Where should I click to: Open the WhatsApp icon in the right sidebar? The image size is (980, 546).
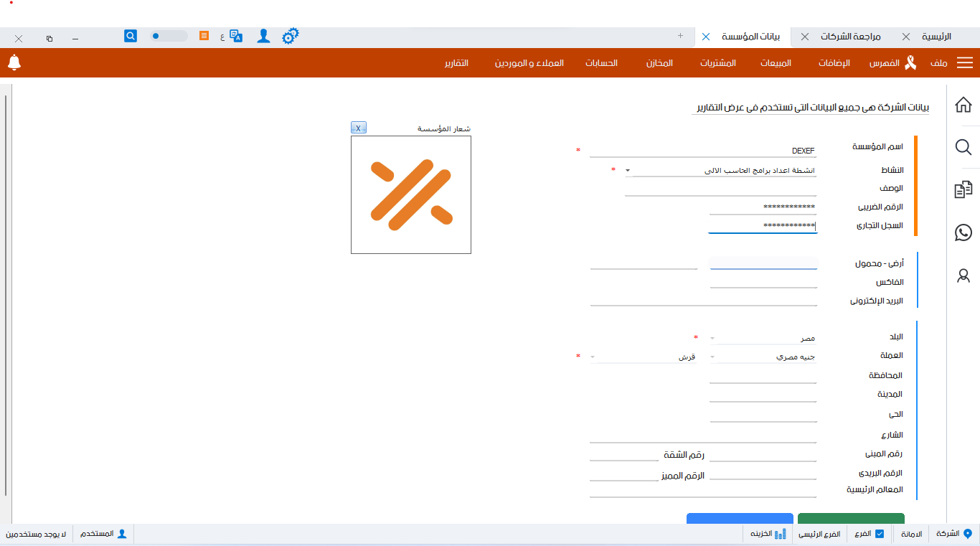click(963, 232)
